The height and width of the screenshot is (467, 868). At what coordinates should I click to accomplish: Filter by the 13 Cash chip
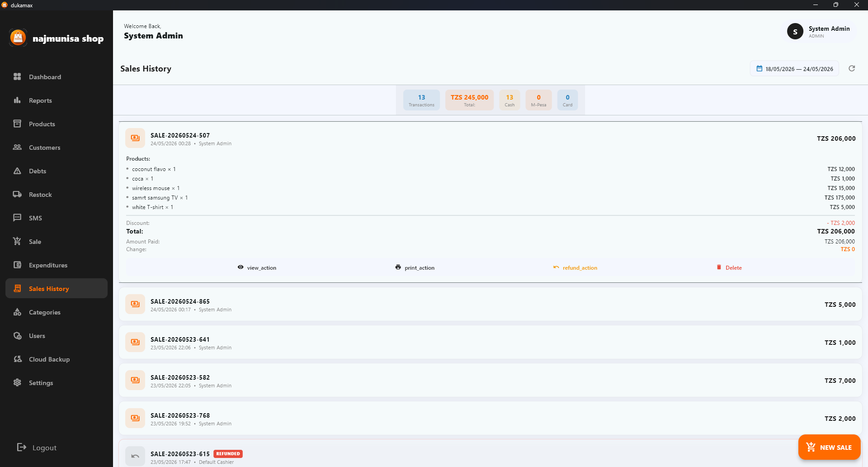(509, 100)
